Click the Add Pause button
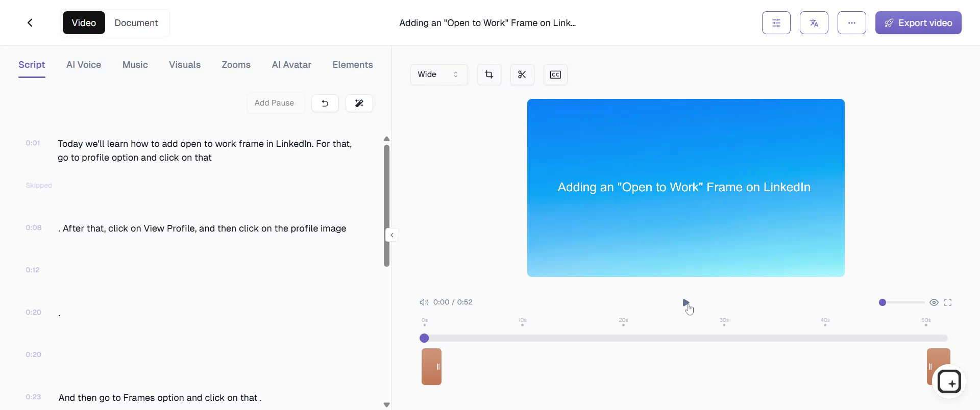Screen dimensions: 980x410 (276, 103)
